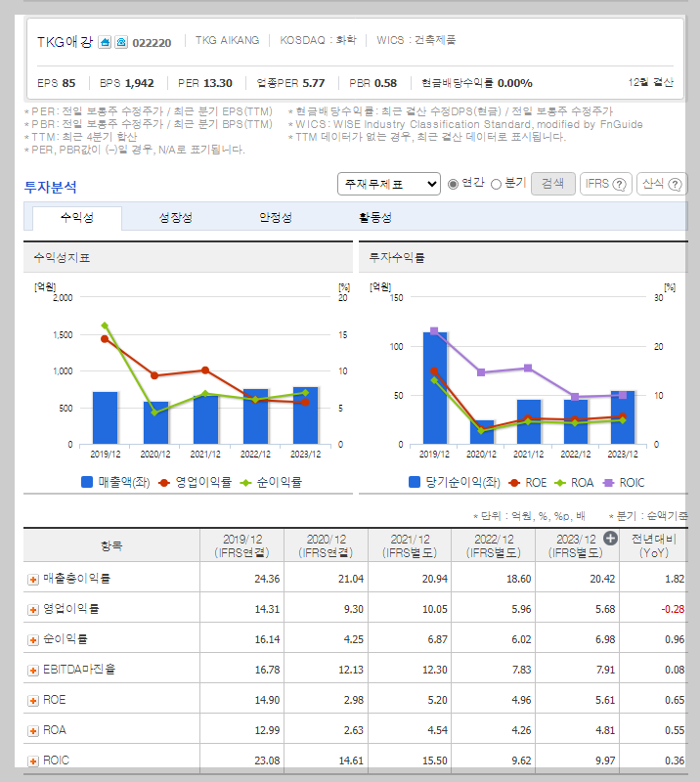The width and height of the screenshot is (700, 782).
Task: Click the 2021/12 (IFRS별도) column header
Action: pos(410,545)
